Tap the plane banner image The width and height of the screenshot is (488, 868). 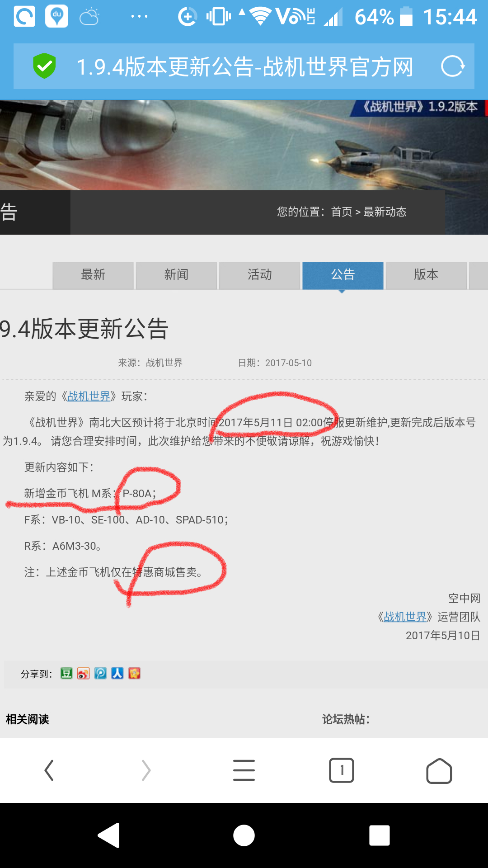(x=244, y=145)
